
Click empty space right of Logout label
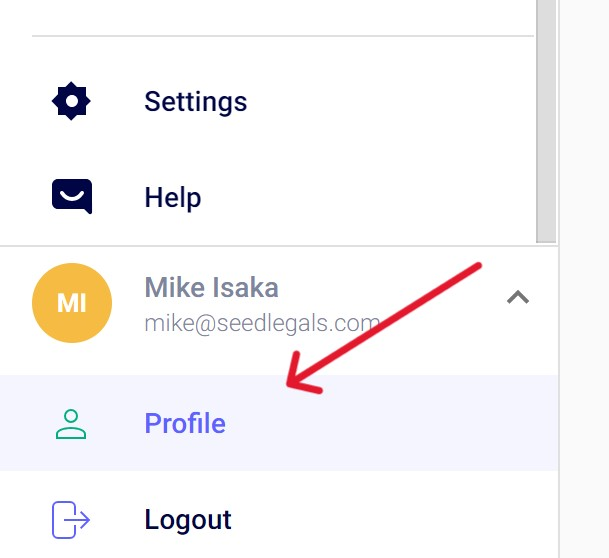click(400, 519)
